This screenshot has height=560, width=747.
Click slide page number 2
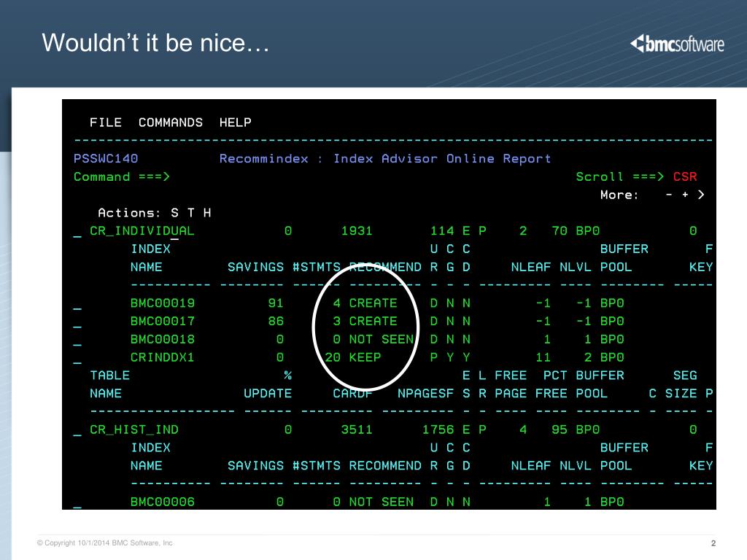coord(713,543)
